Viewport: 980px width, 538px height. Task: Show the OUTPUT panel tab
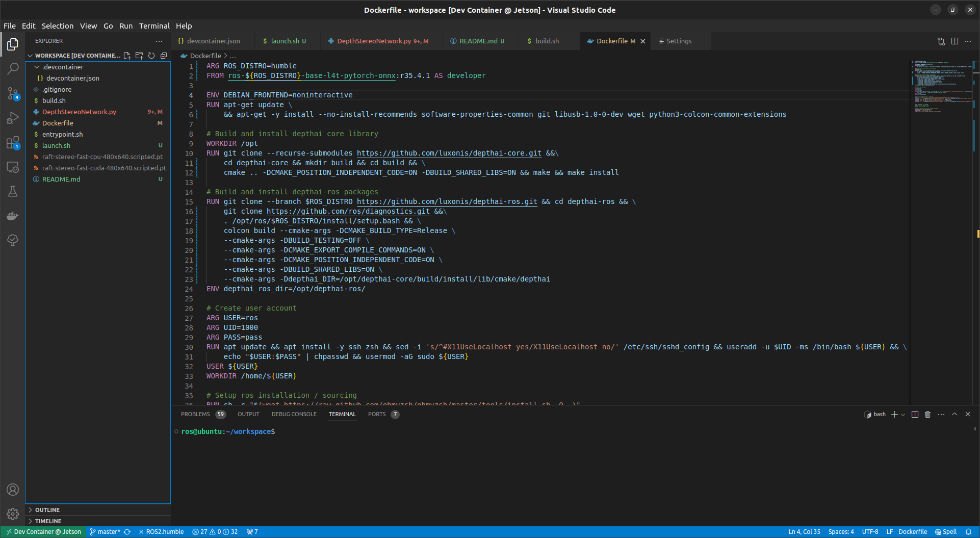(x=248, y=415)
